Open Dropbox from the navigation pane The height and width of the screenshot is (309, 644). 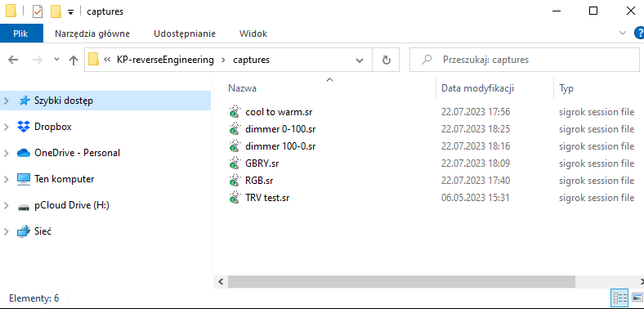tap(52, 127)
